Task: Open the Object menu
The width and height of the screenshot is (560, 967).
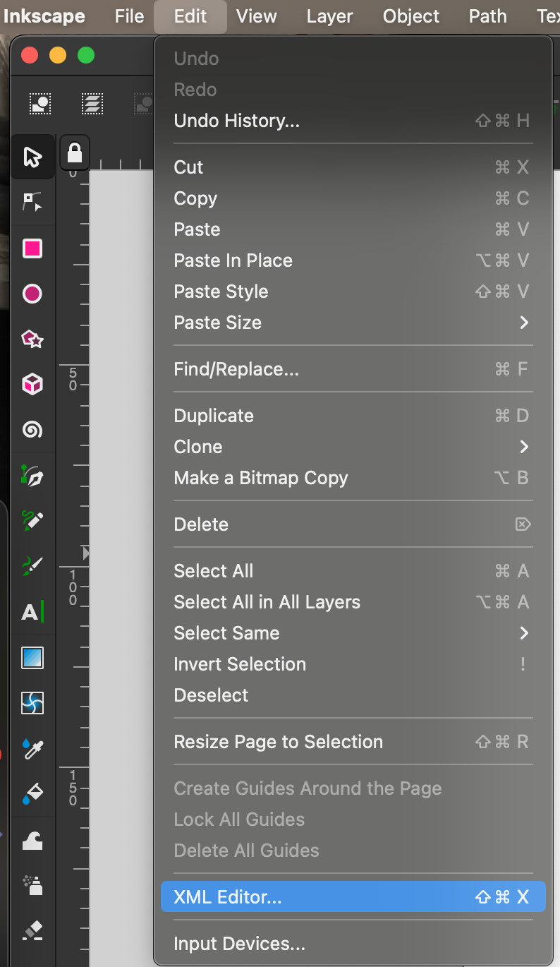Action: point(411,16)
